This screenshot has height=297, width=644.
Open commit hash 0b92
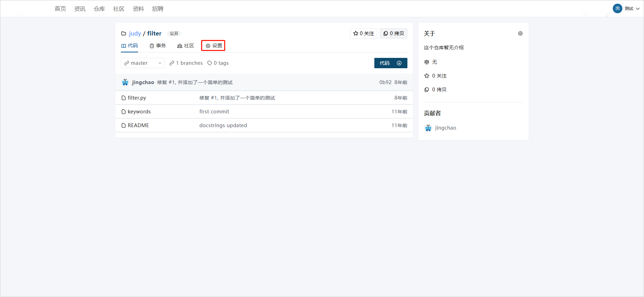coord(385,82)
